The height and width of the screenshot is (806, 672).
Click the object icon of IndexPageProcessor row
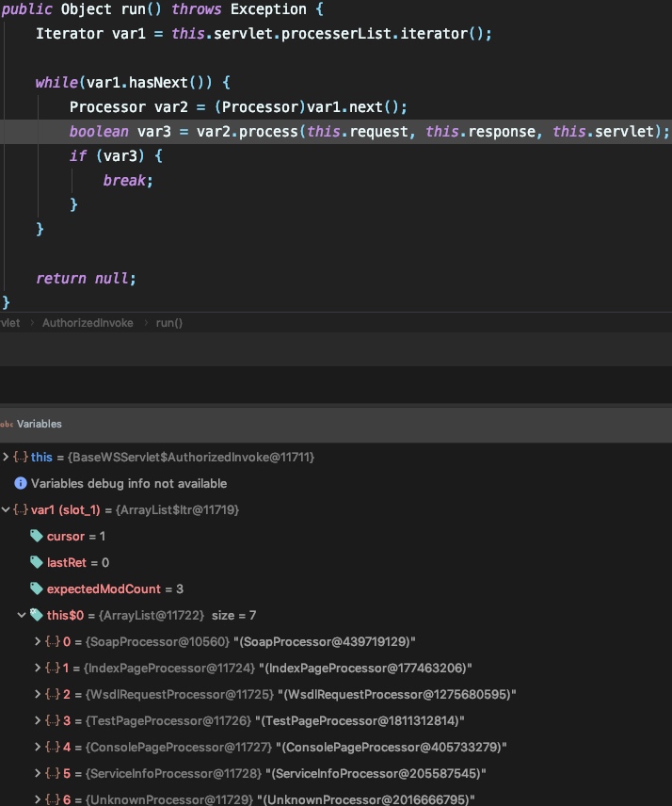(53, 668)
